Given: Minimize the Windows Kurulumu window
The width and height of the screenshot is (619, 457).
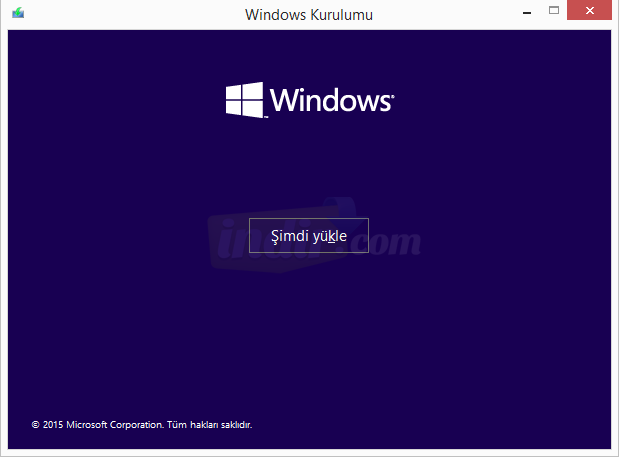Looking at the screenshot, I should click(527, 13).
